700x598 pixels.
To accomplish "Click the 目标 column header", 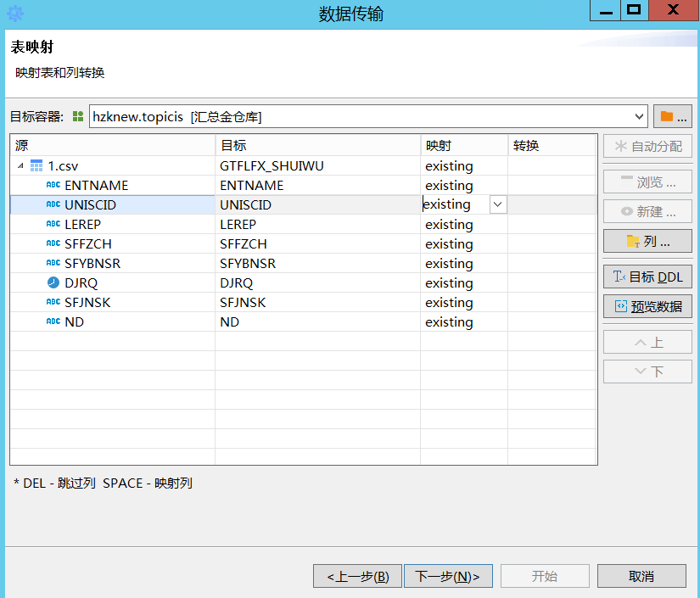I will pos(318,145).
